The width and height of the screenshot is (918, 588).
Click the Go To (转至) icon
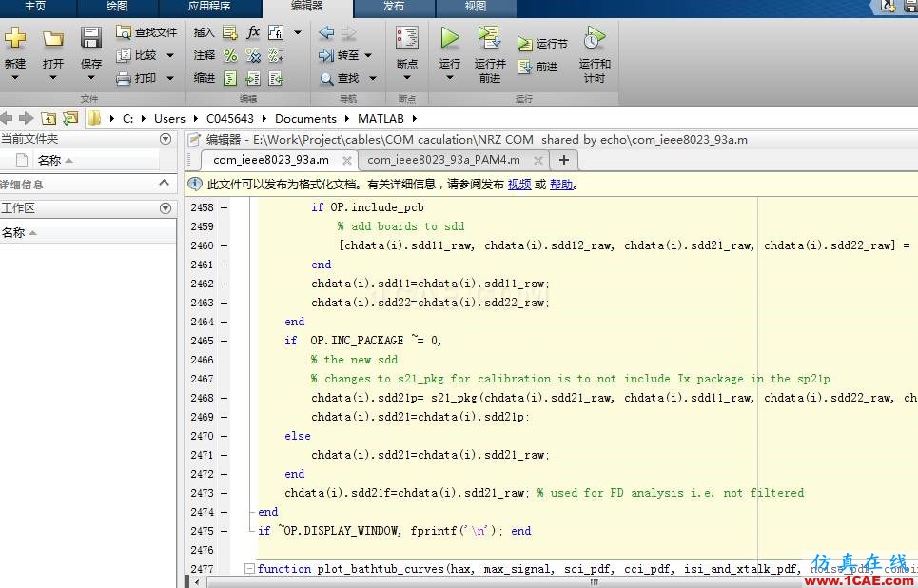coord(326,55)
